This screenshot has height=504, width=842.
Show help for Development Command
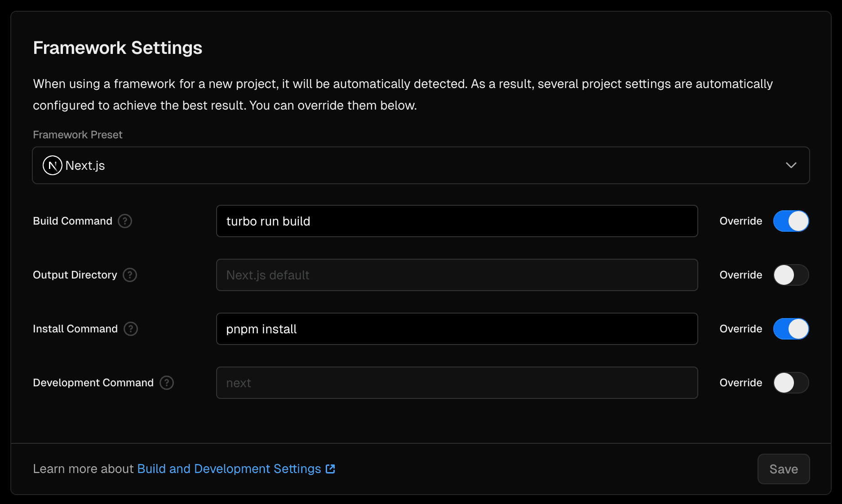[167, 383]
